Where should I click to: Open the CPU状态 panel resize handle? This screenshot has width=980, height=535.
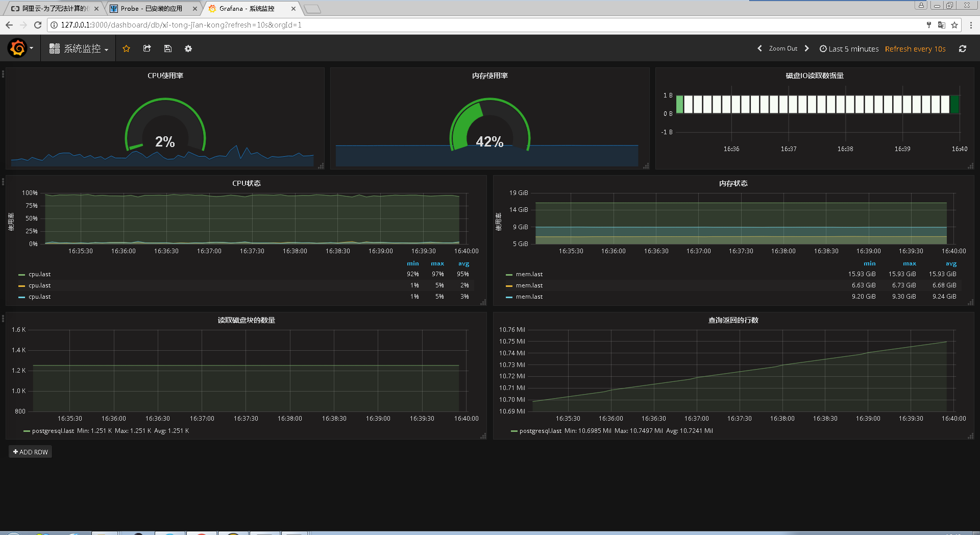pos(483,302)
